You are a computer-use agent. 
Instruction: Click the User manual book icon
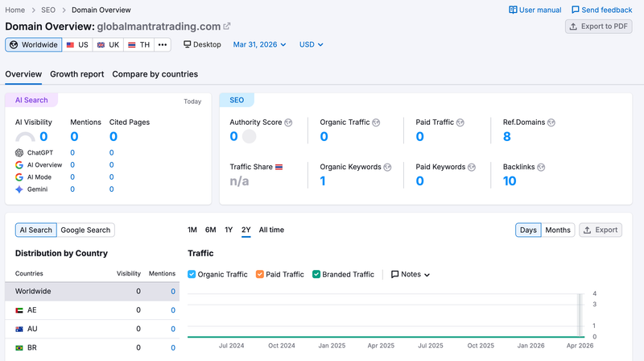coord(513,10)
